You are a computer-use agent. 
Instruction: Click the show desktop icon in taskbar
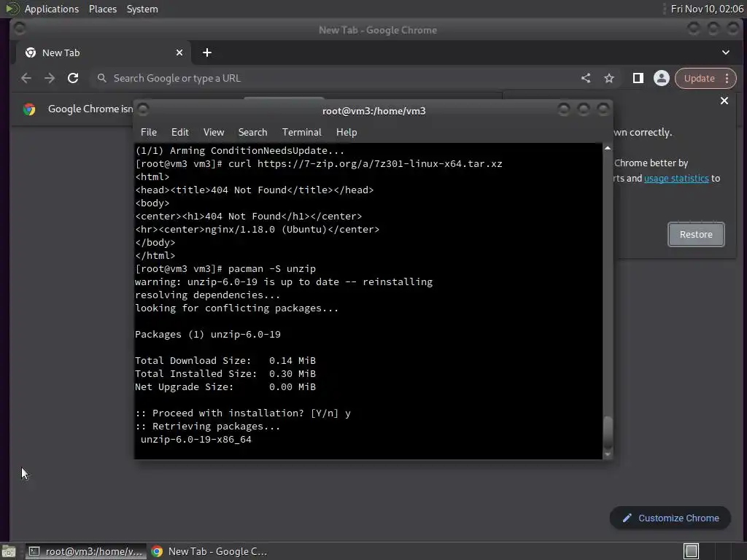9,551
